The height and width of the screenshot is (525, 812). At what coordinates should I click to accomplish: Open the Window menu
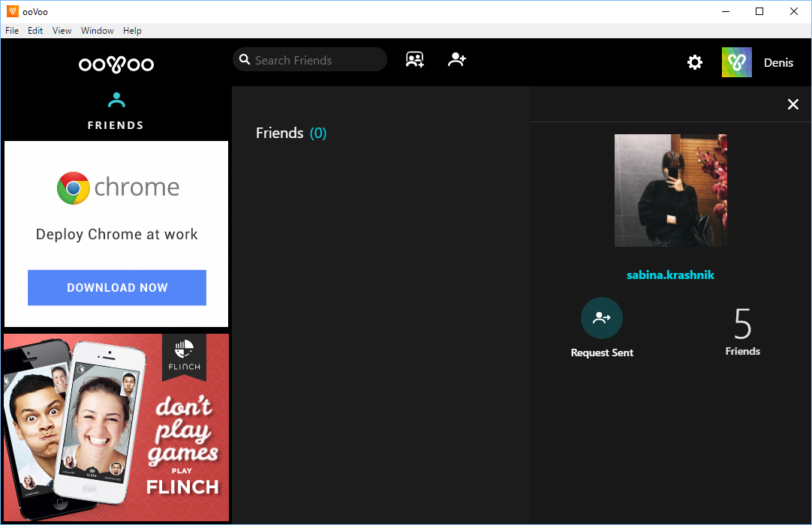[x=98, y=31]
